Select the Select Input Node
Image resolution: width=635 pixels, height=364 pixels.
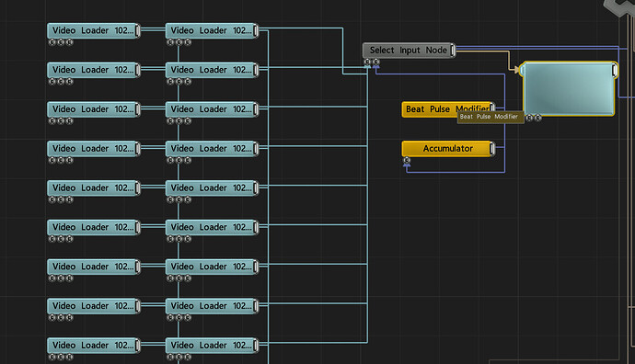tap(409, 51)
